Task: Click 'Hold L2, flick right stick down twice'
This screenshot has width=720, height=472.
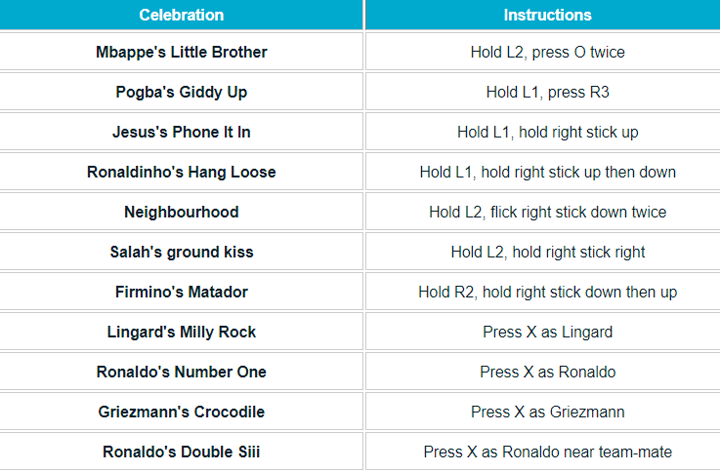Action: point(547,212)
